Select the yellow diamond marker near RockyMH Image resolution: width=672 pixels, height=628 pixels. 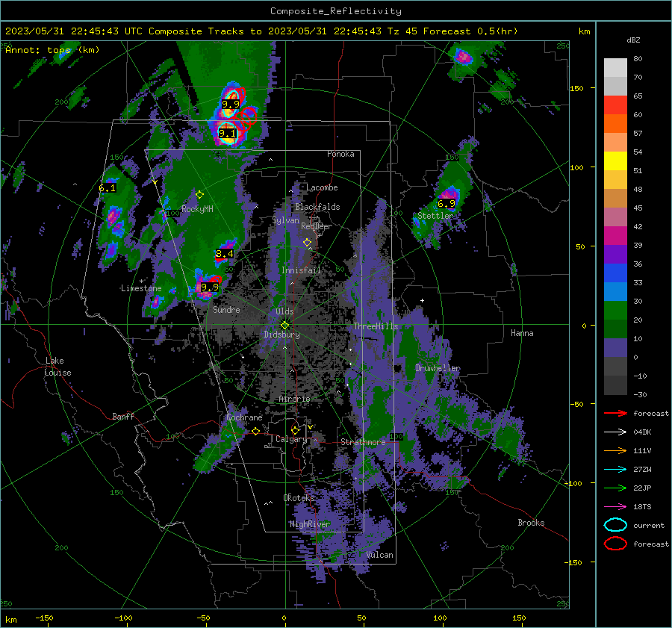point(199,195)
